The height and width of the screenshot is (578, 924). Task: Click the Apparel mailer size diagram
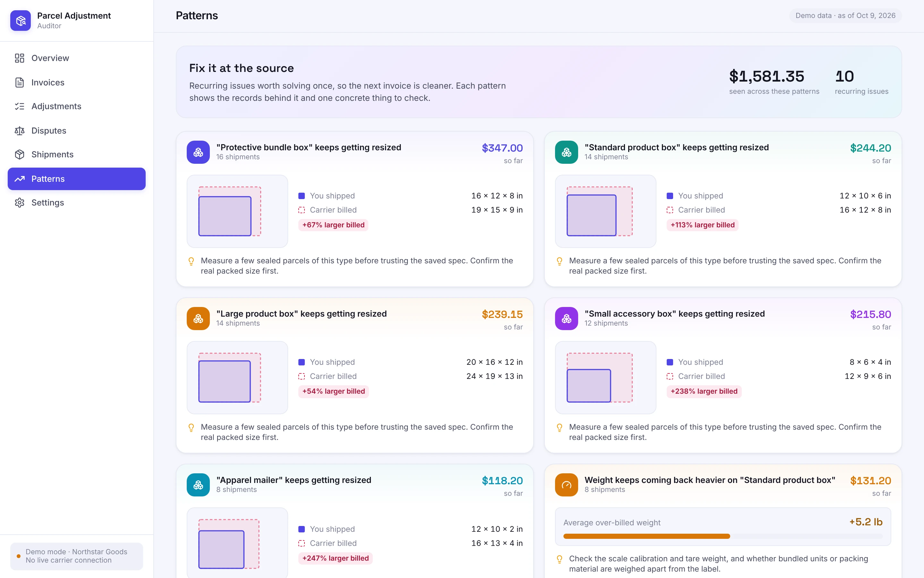(237, 543)
